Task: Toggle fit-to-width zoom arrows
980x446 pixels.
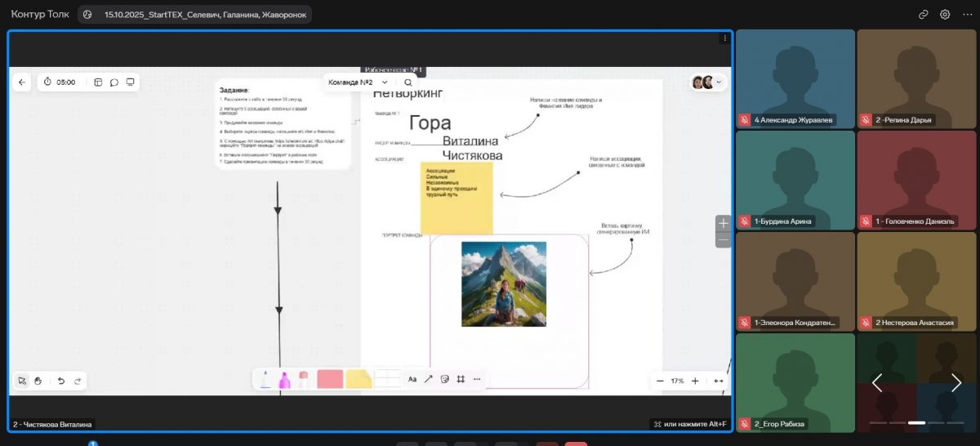Action: [719, 381]
